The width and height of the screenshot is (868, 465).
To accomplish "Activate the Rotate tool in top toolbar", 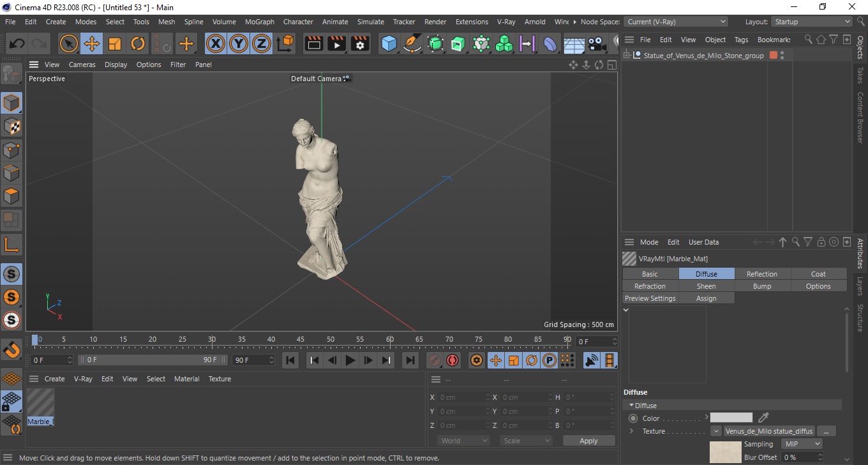I will point(138,43).
